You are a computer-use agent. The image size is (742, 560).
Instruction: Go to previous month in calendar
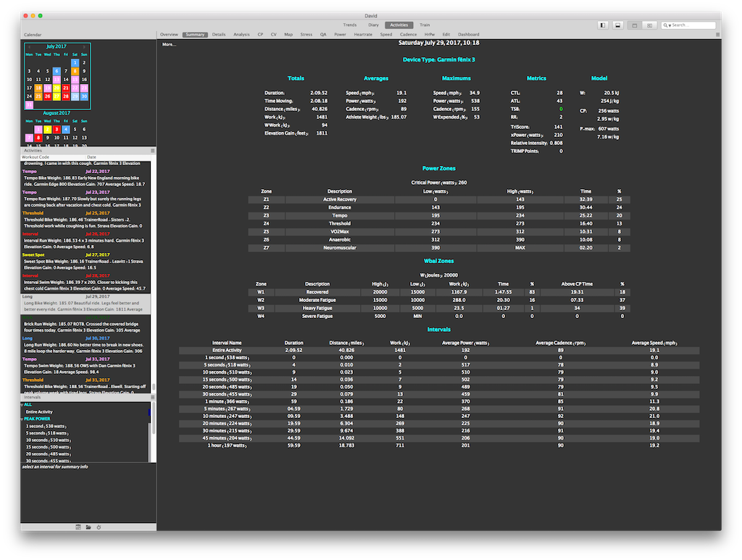click(30, 46)
